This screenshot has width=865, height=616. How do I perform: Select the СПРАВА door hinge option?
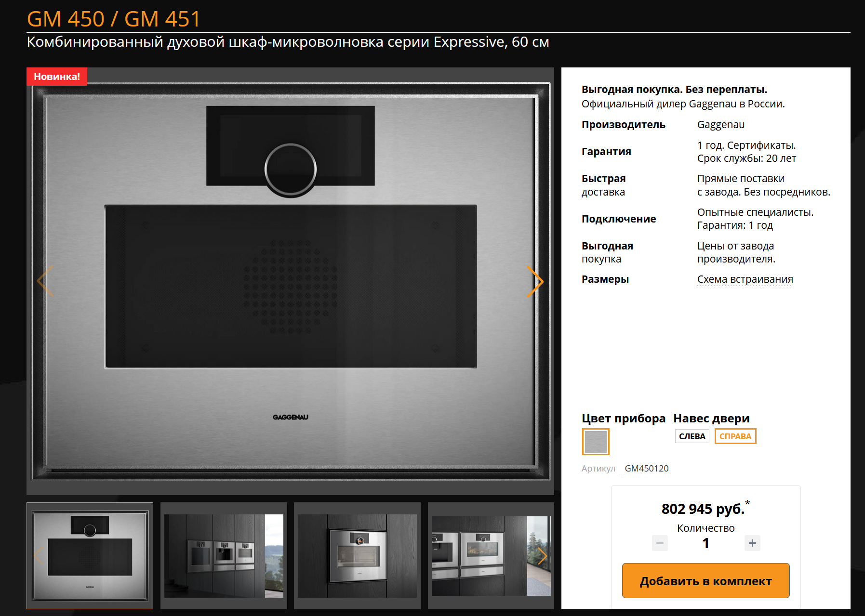pyautogui.click(x=735, y=436)
